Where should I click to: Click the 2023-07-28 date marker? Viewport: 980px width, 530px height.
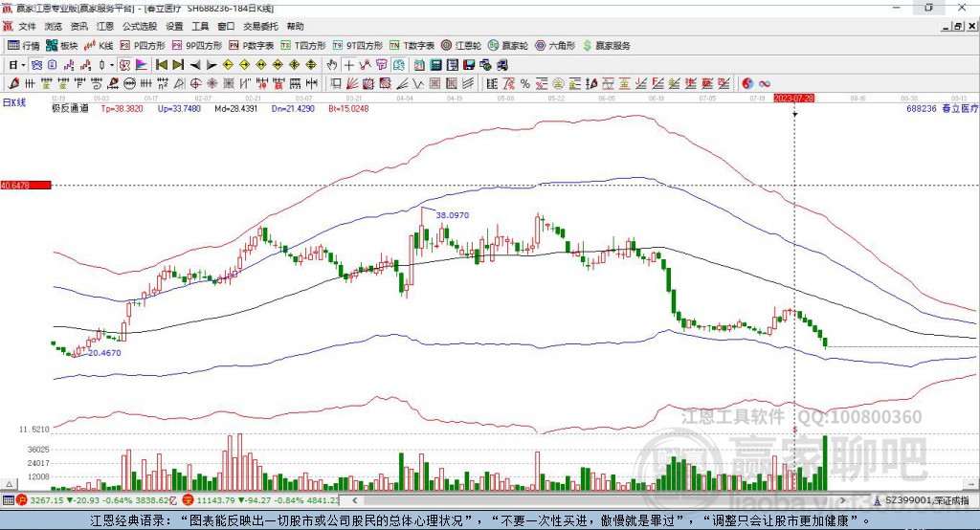[793, 99]
